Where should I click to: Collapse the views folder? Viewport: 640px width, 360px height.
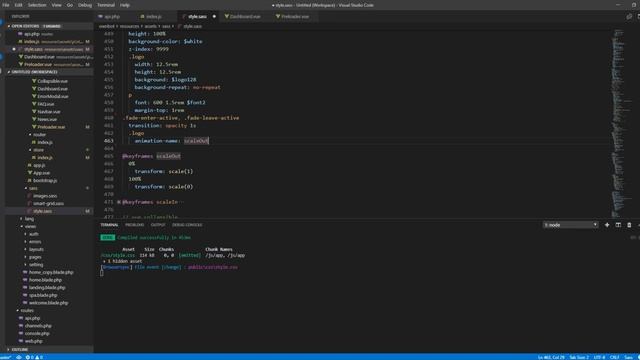click(x=30, y=227)
